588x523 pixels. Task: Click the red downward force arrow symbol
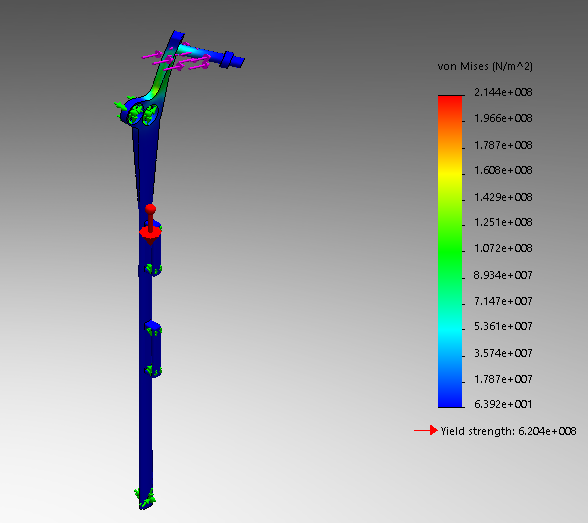(150, 234)
